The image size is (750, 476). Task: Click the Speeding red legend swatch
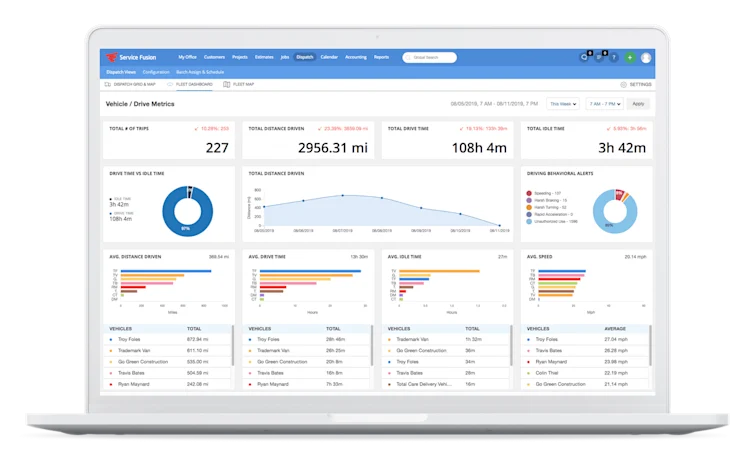529,193
